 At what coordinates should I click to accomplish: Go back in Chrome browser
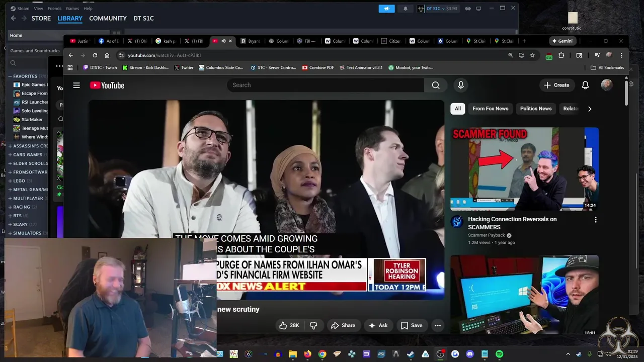70,55
